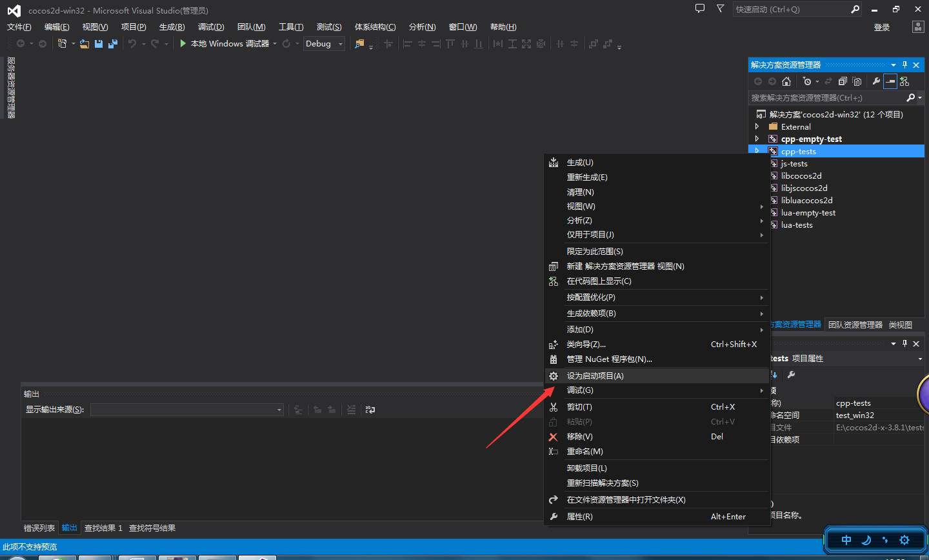Switch to the 查找结果 1 tab
The width and height of the screenshot is (929, 560).
click(x=103, y=528)
